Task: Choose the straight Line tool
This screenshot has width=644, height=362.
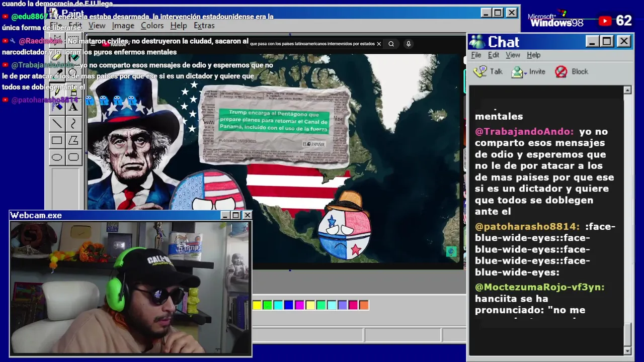Action: (x=57, y=124)
